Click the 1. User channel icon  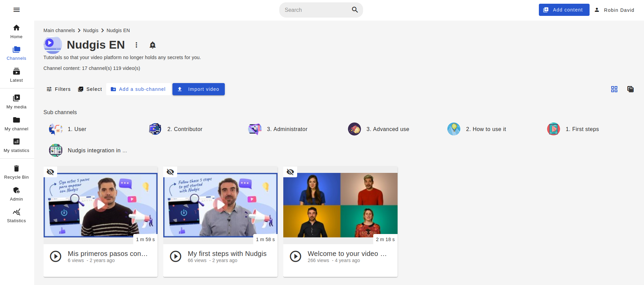[x=55, y=129]
